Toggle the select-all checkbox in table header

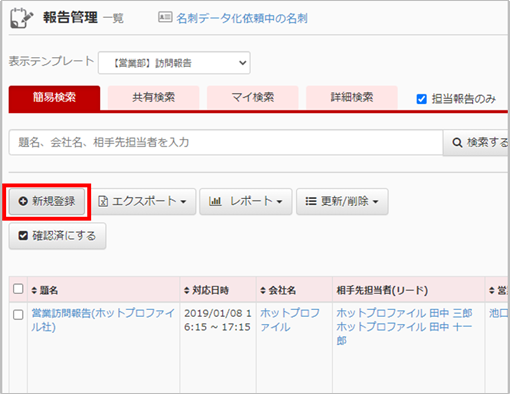18,289
